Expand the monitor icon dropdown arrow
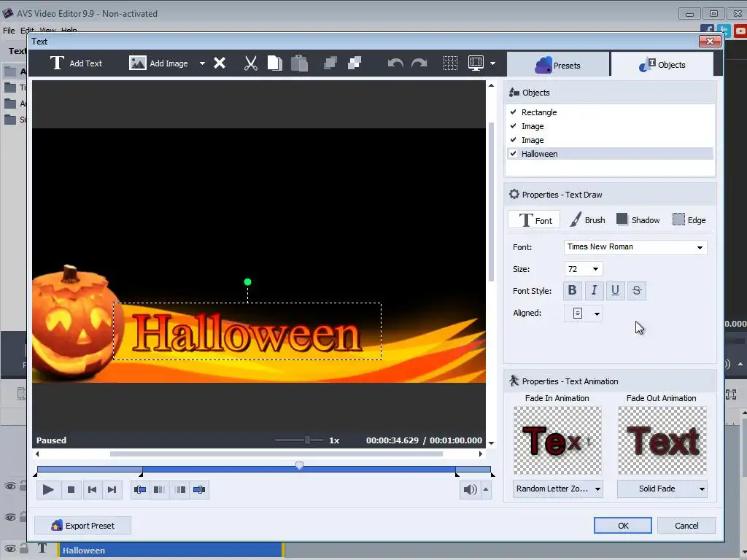 coord(492,63)
